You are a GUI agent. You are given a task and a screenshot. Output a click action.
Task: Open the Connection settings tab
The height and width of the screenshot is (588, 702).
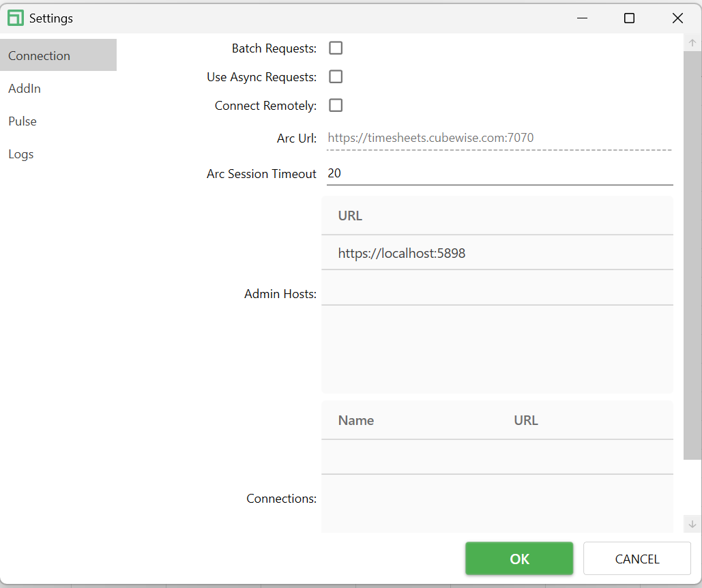pos(58,55)
